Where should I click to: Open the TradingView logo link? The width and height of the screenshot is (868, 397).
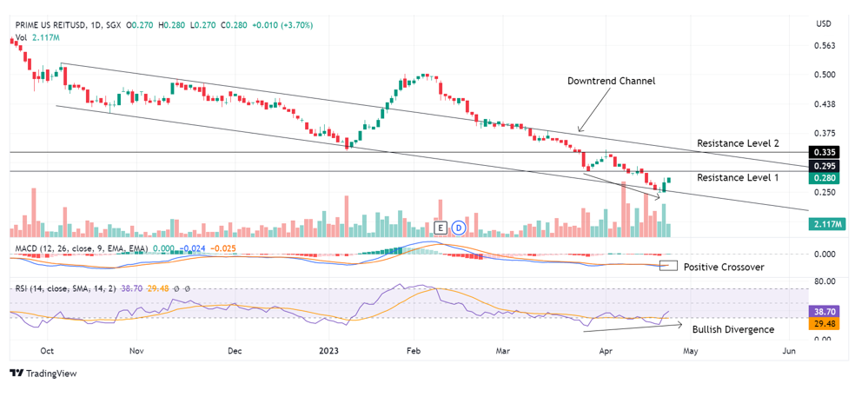tap(43, 374)
